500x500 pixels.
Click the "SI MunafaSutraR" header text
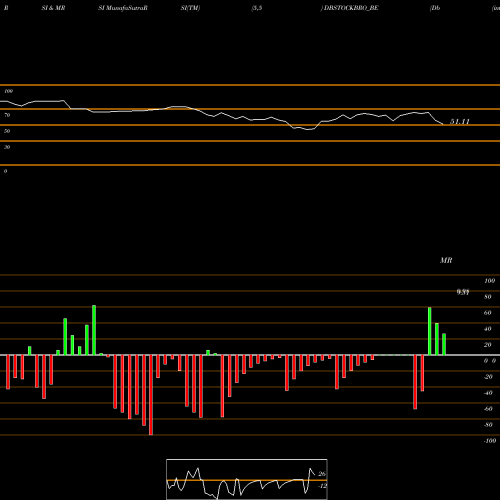pos(123,8)
